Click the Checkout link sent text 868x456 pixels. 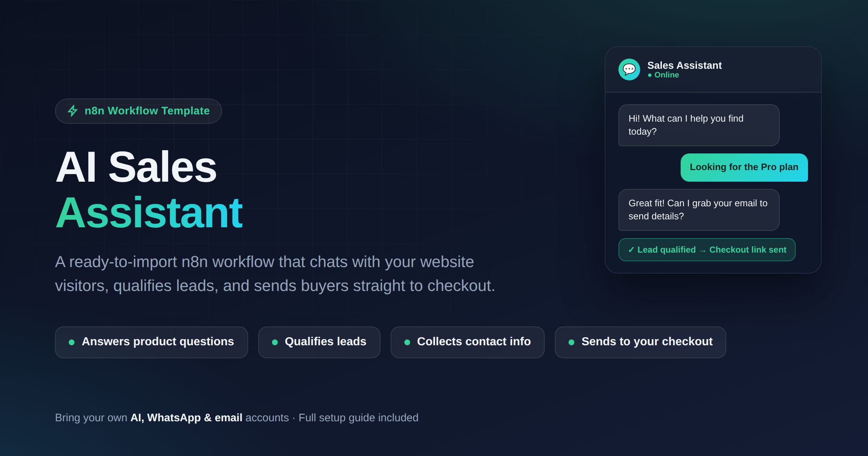pyautogui.click(x=748, y=250)
